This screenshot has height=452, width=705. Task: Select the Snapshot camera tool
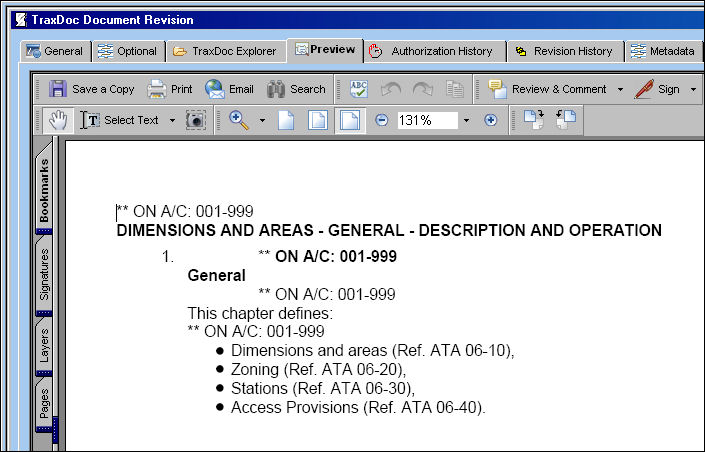(x=196, y=120)
